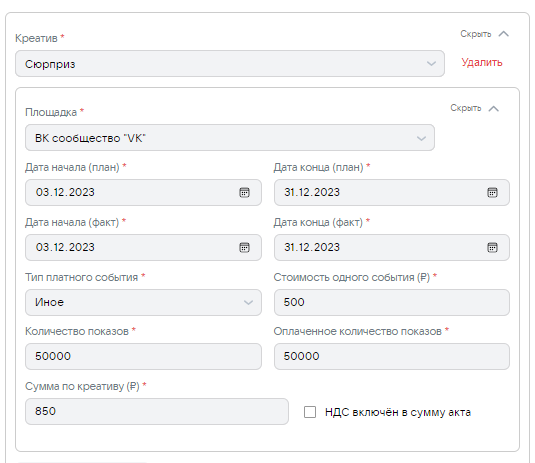This screenshot has height=463, width=535.
Task: Click Скрыть link in Креатив header
Action: [476, 34]
